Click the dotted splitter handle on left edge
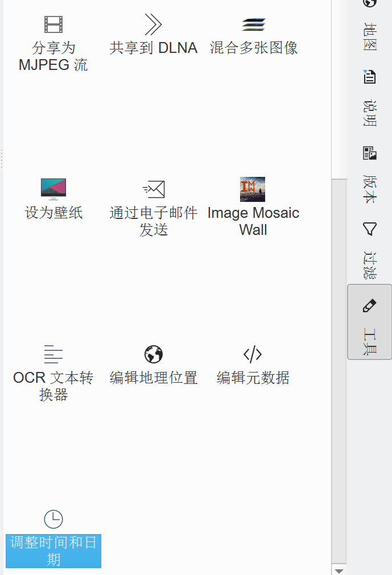The image size is (392, 575). tap(2, 159)
